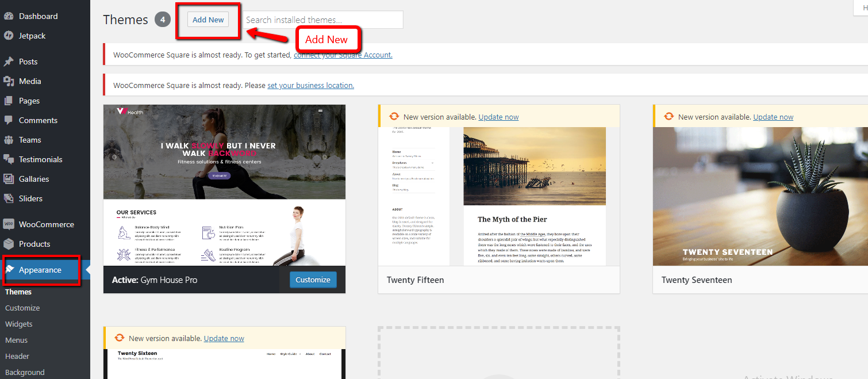Click the 'Active: Gym House Pro' label

pos(155,280)
